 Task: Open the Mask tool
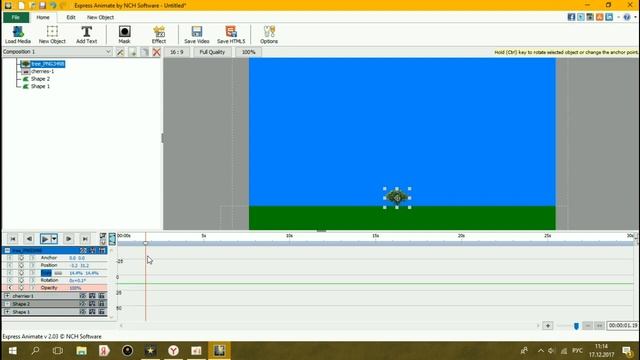point(124,35)
